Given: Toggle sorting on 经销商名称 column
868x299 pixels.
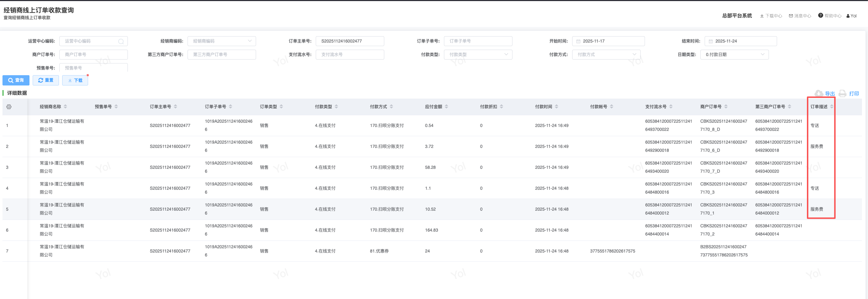Looking at the screenshot, I should (x=65, y=106).
